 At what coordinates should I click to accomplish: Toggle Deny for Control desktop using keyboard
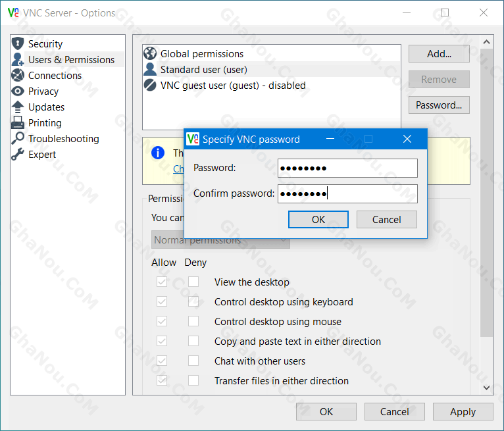click(x=193, y=301)
